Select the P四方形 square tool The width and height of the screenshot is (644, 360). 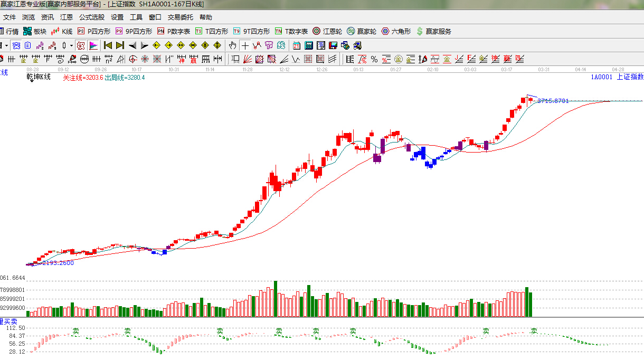coord(94,31)
